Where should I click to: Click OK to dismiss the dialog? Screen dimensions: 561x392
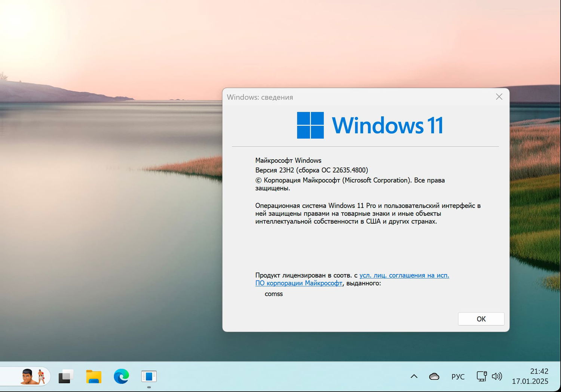click(481, 319)
